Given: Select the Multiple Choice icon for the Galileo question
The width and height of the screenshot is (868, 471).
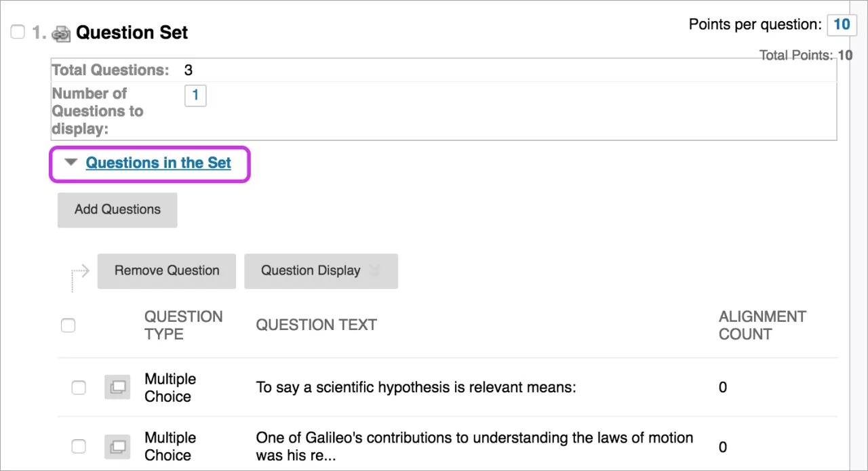Looking at the screenshot, I should 117,446.
